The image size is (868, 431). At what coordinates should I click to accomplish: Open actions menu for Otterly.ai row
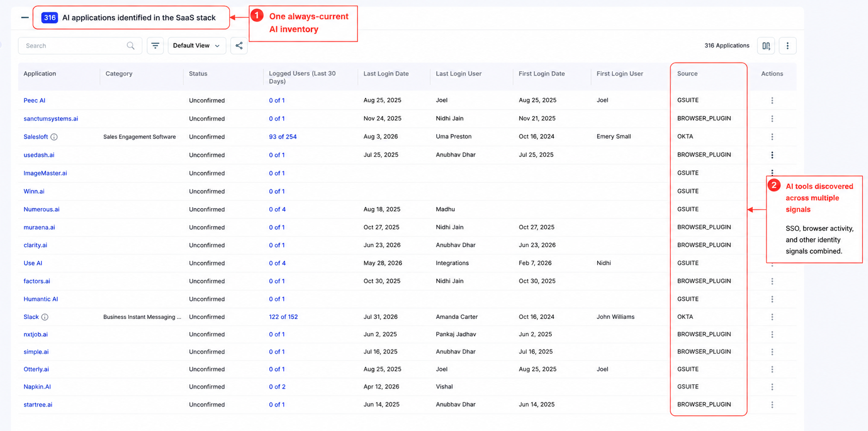pos(772,370)
